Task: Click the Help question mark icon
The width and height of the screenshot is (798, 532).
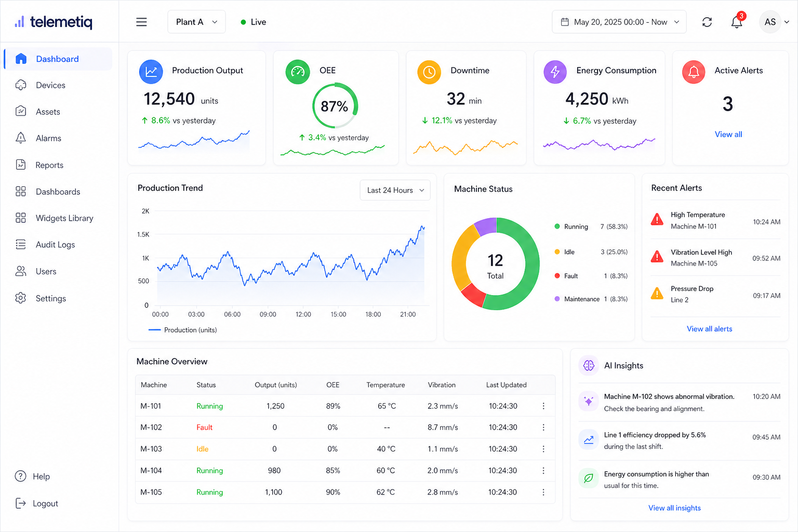Action: pyautogui.click(x=20, y=476)
